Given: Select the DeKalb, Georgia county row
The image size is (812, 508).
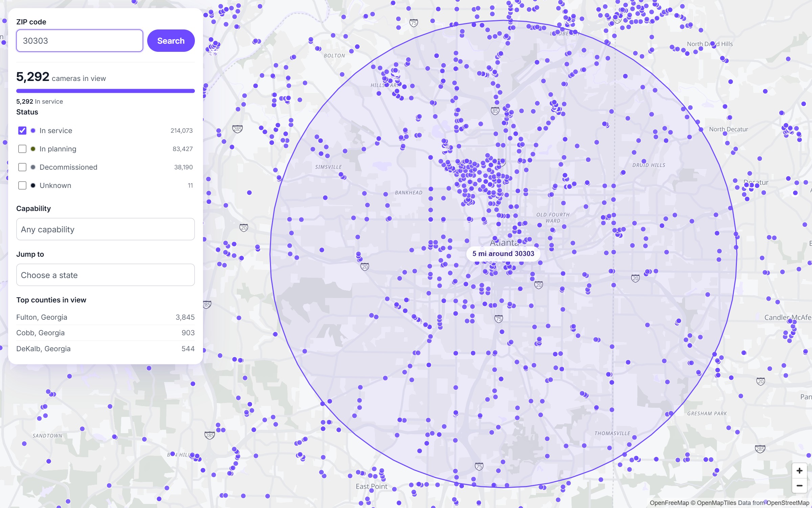Looking at the screenshot, I should [105, 349].
